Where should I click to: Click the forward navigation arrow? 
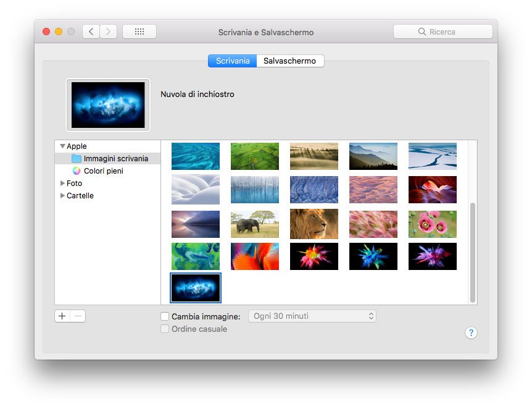(109, 32)
